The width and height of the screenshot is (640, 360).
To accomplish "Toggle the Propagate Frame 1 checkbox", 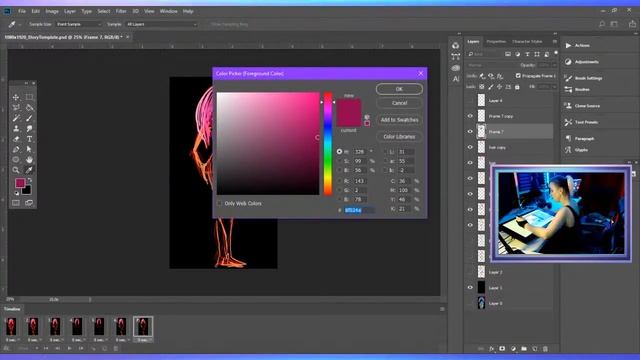I will [x=518, y=76].
